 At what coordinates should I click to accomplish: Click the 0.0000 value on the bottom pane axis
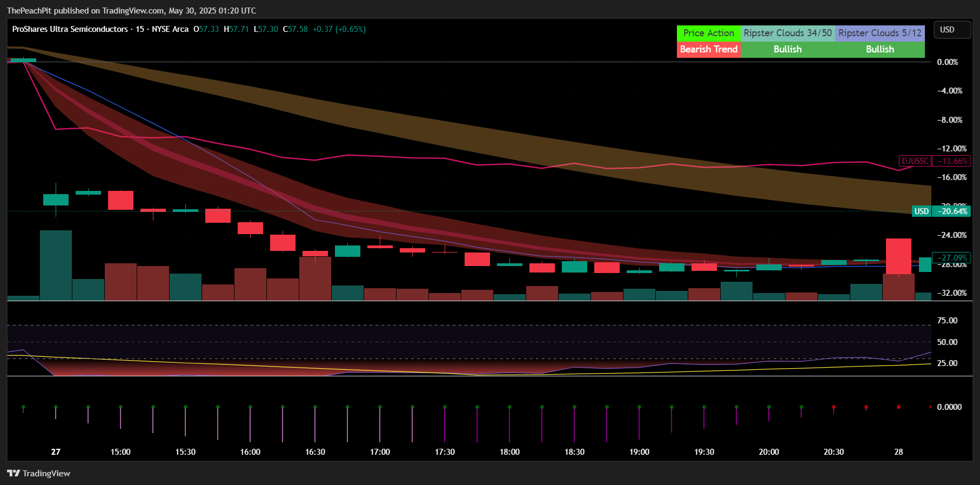pyautogui.click(x=949, y=407)
